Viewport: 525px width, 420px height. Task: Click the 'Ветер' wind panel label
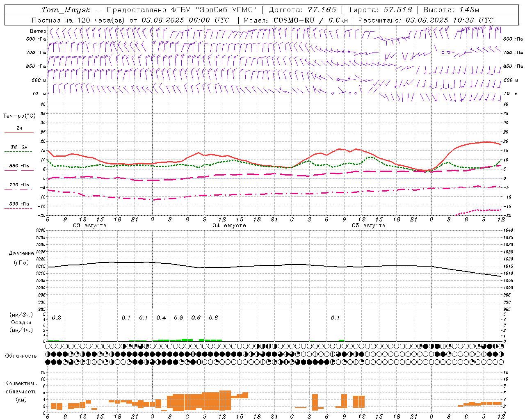[x=38, y=31]
